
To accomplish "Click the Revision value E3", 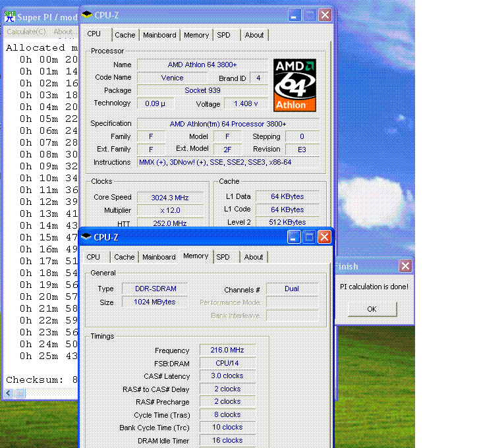I will pyautogui.click(x=302, y=150).
